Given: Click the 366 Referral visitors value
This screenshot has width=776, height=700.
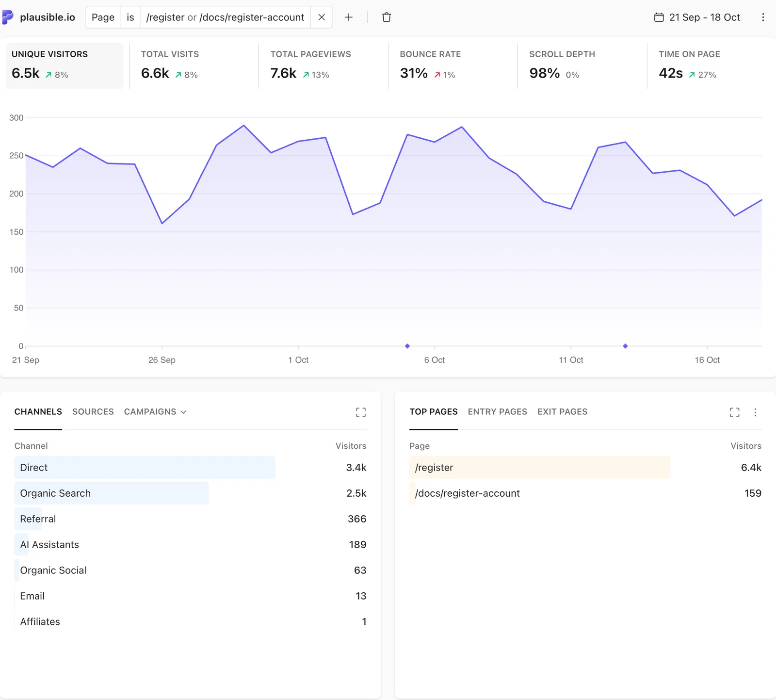Looking at the screenshot, I should pos(357,519).
